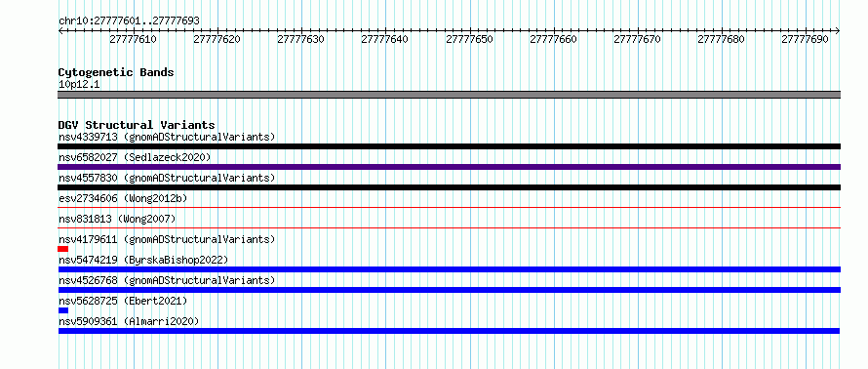Click the gray 10p12.1 cytogenetic band bar
The image size is (868, 369).
click(449, 95)
